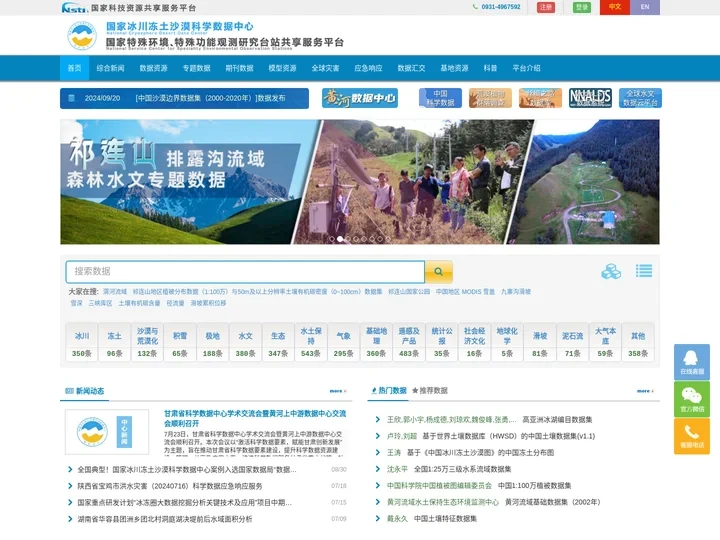The height and width of the screenshot is (540, 720).
Task: Click the 三峡库区 popular search tag
Action: tap(101, 303)
